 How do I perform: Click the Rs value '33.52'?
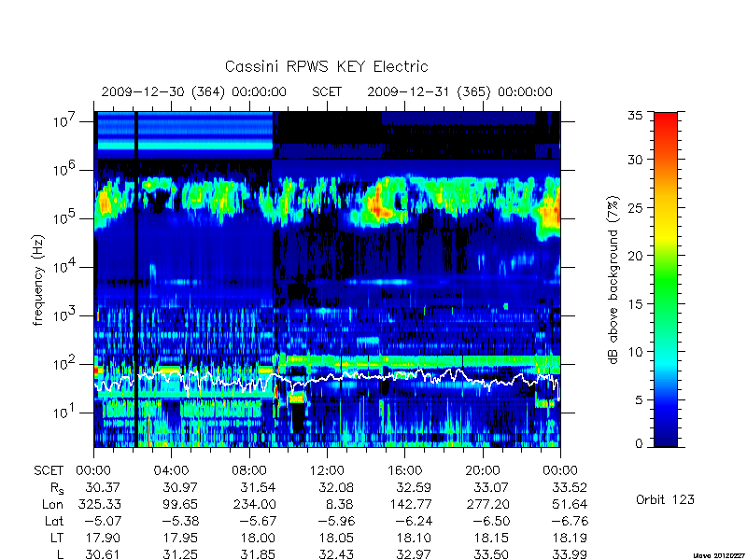(x=570, y=487)
